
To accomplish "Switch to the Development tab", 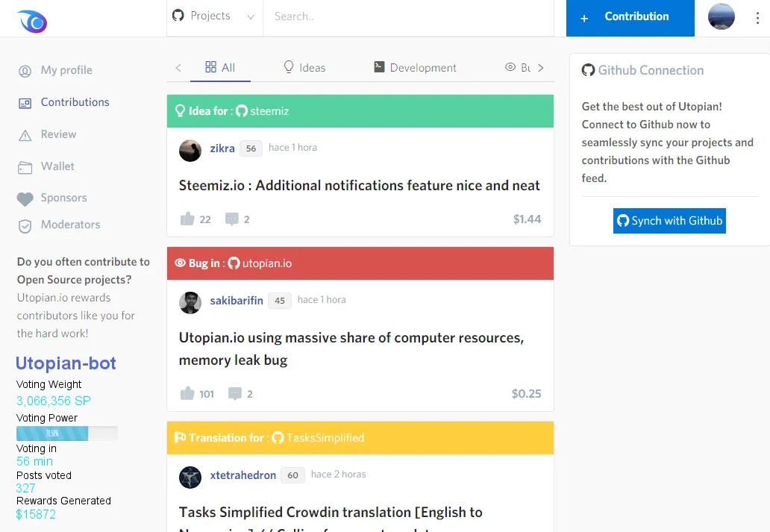I will (x=415, y=67).
